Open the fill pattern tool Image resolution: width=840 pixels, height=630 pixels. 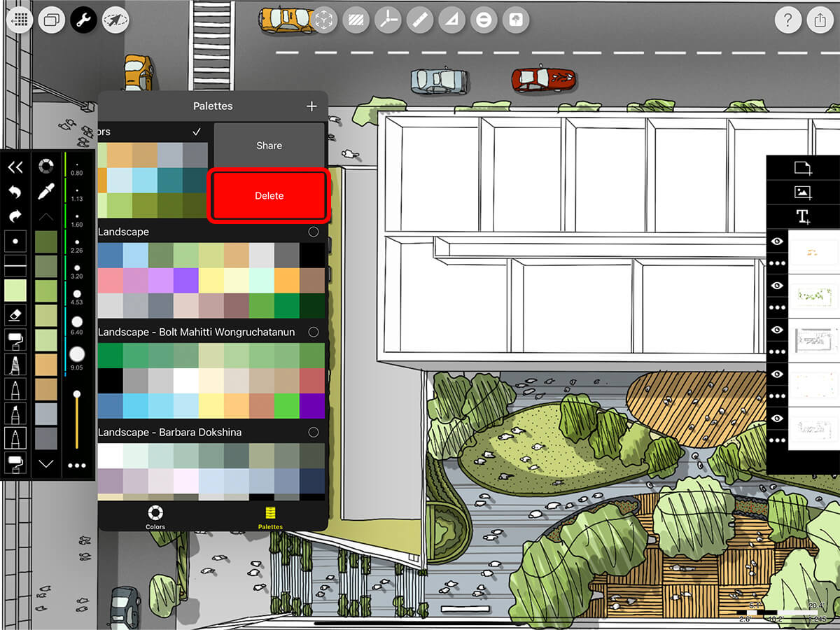tap(356, 20)
